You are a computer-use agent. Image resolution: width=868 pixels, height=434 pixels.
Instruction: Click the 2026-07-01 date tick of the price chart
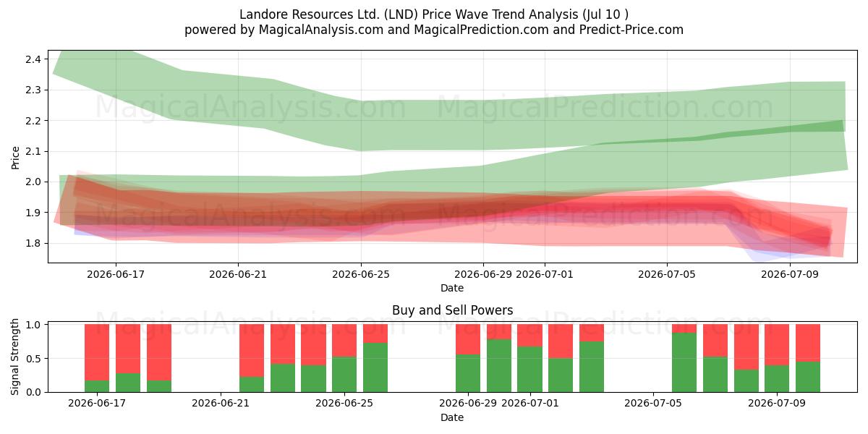coord(545,274)
